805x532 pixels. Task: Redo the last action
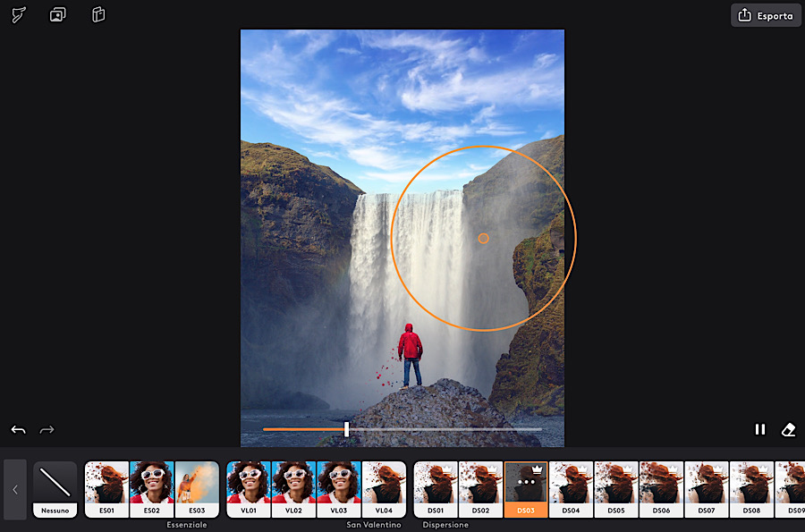click(x=47, y=430)
